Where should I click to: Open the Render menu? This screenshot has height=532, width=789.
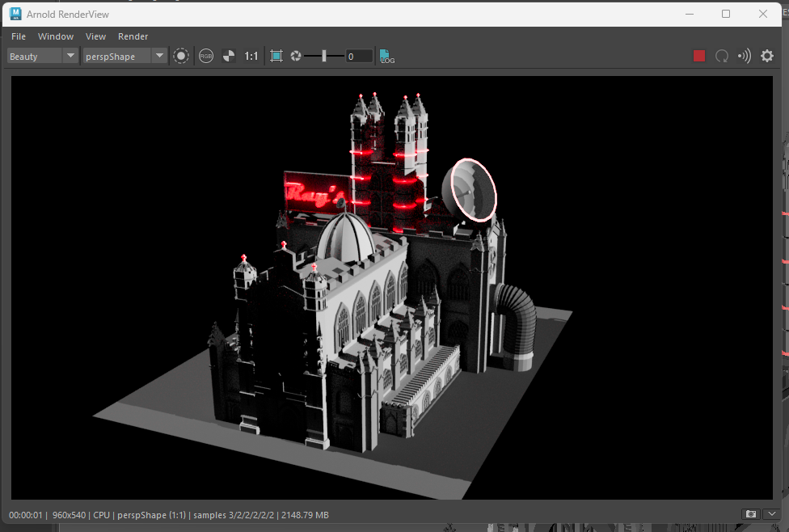point(133,36)
